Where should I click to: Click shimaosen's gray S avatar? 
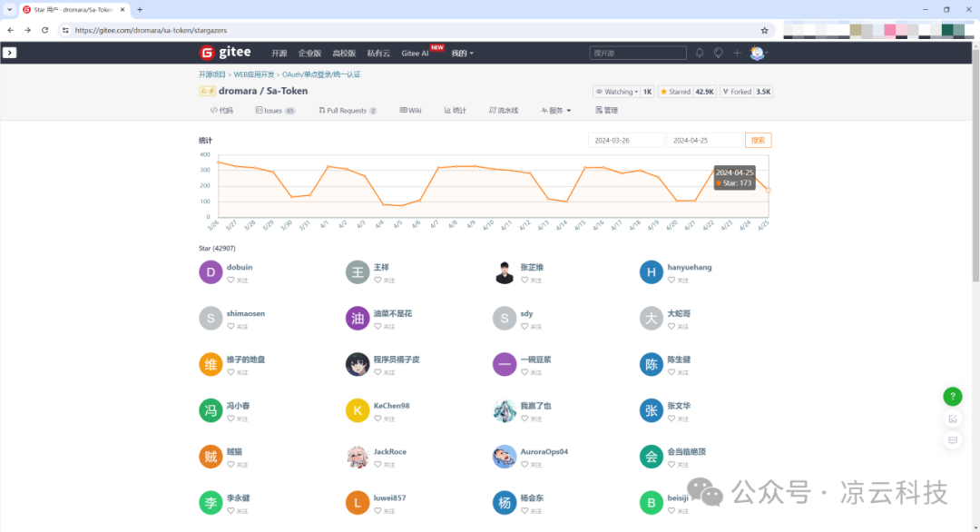click(x=211, y=318)
